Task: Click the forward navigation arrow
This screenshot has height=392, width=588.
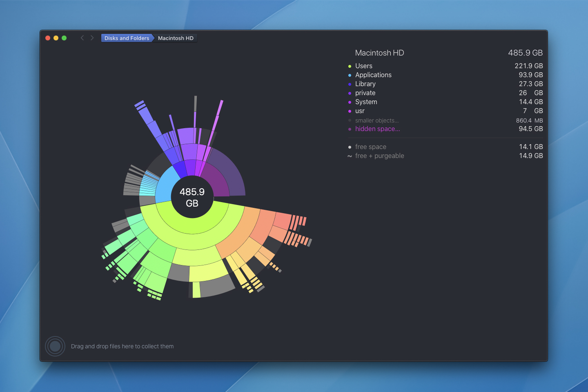Action: click(92, 38)
